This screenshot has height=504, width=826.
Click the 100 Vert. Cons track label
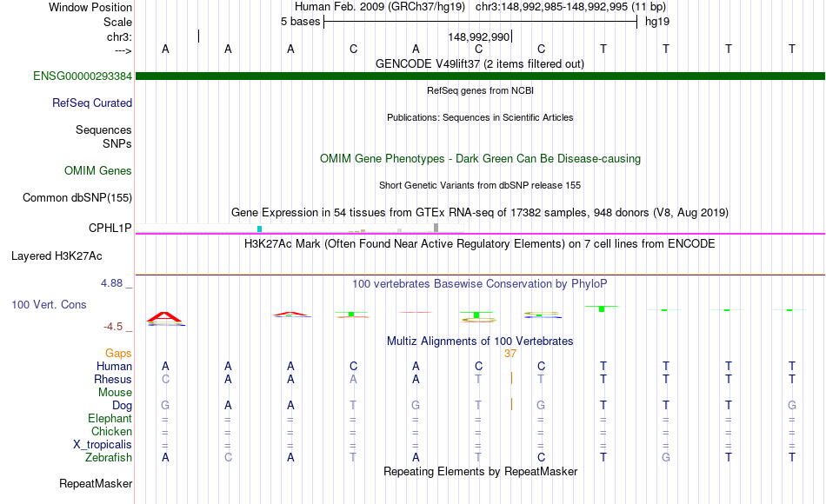(49, 304)
